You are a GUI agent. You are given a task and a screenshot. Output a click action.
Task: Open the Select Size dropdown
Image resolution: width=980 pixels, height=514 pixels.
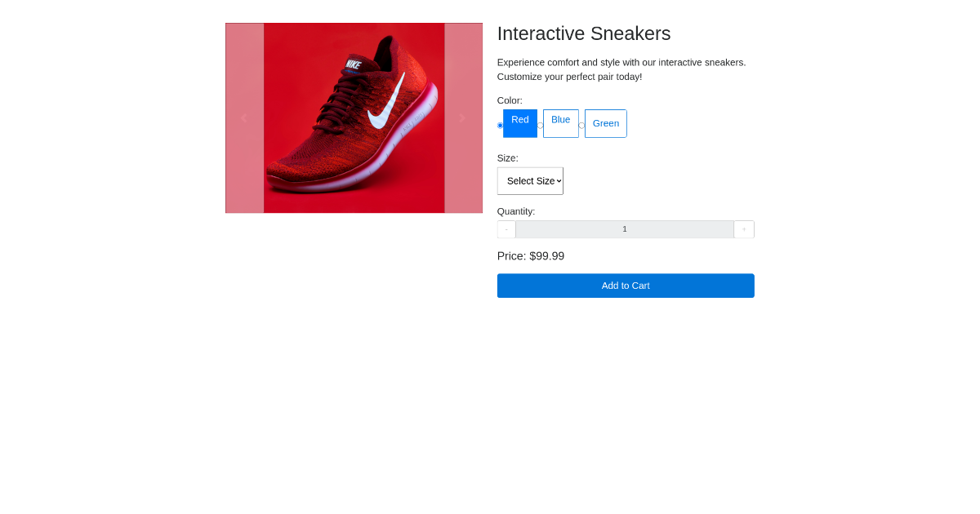click(530, 180)
